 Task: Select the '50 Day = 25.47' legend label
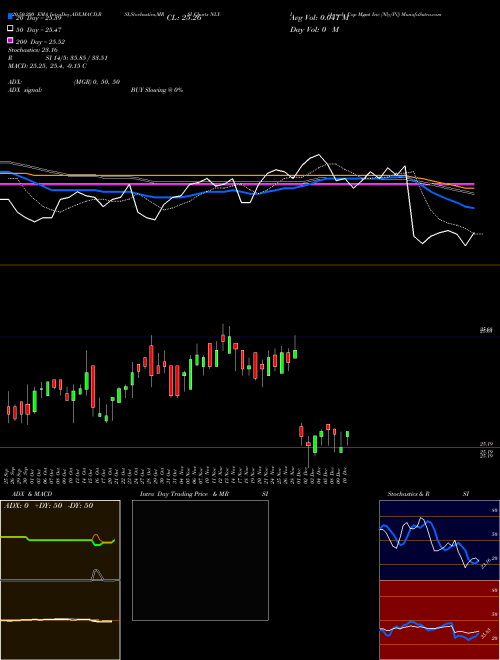(39, 30)
